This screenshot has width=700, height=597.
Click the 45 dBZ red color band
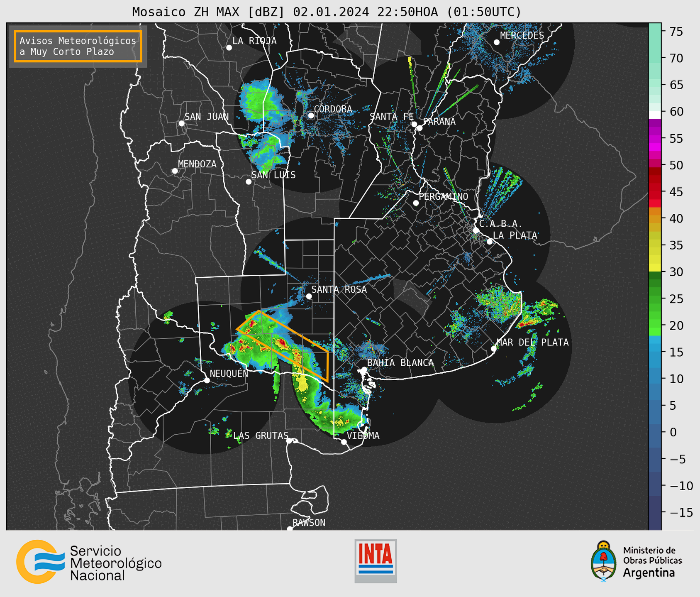pos(655,192)
